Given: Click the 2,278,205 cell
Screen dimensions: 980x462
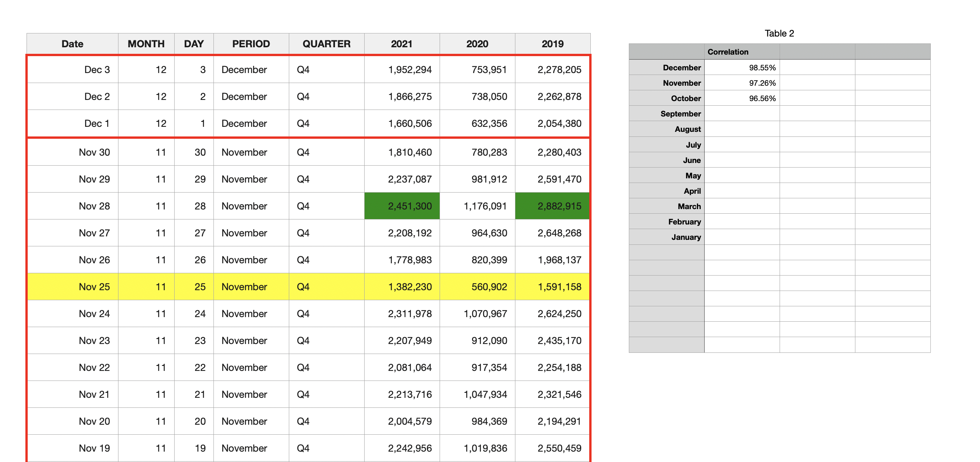Looking at the screenshot, I should coord(553,70).
